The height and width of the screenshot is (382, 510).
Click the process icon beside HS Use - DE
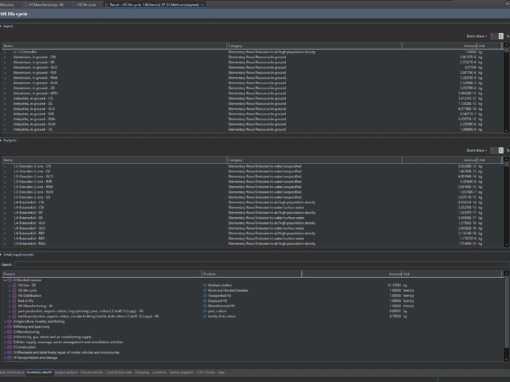click(14, 285)
